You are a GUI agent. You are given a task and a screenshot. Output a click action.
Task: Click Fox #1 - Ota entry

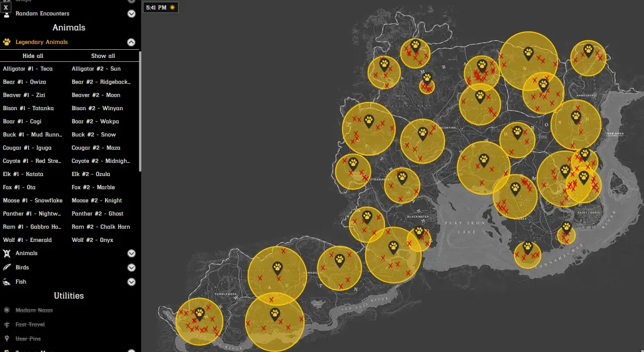click(19, 187)
